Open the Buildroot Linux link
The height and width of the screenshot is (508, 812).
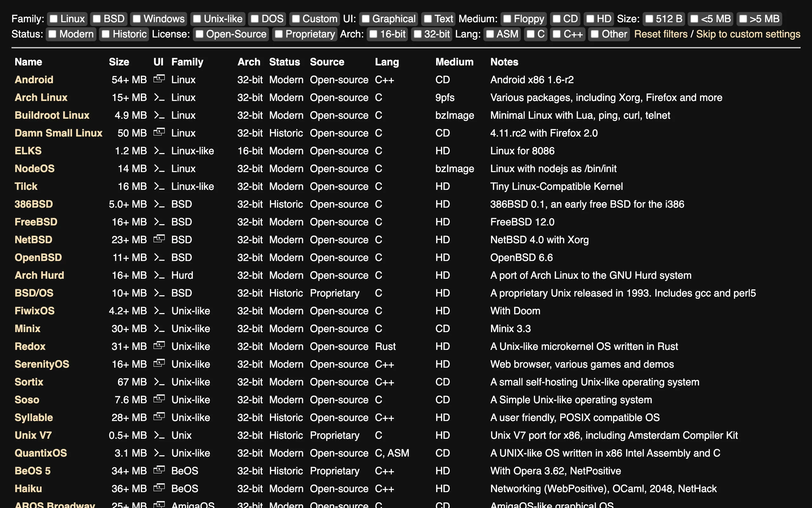[52, 115]
